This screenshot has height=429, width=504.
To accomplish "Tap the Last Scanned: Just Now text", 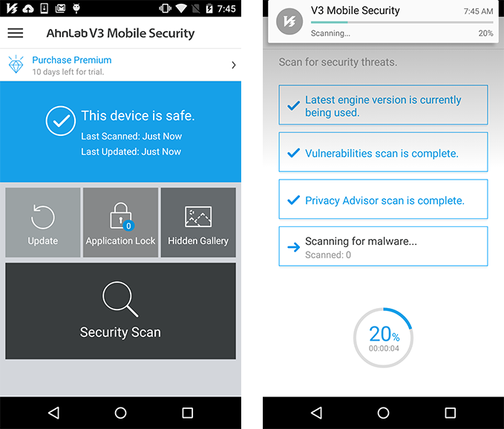I will (131, 137).
